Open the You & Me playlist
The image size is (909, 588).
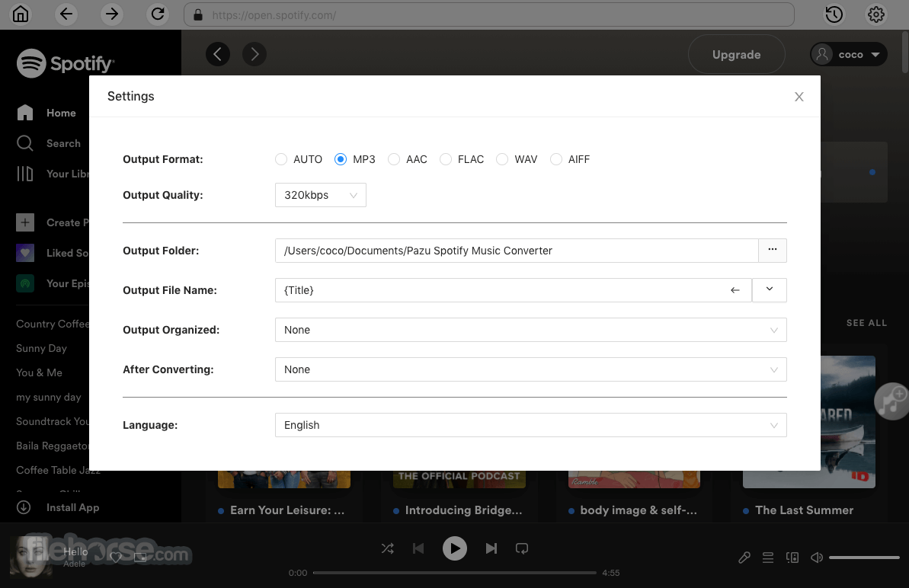[x=39, y=372]
